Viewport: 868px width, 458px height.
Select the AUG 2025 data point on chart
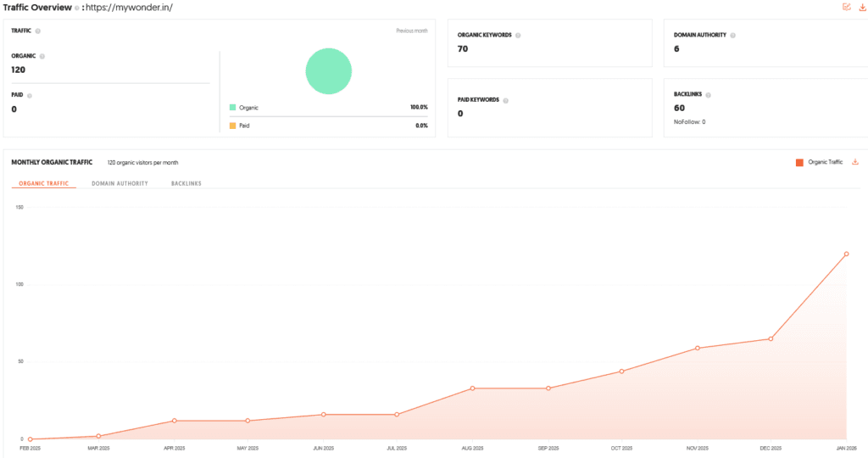[x=472, y=388]
